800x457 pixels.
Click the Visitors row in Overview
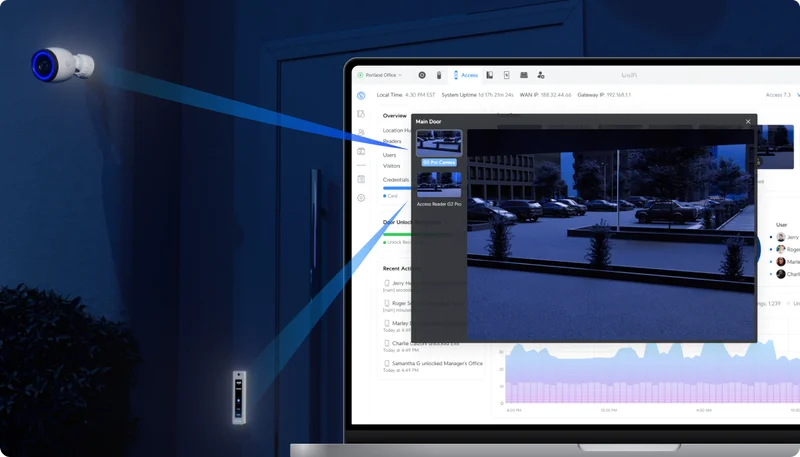(x=391, y=166)
